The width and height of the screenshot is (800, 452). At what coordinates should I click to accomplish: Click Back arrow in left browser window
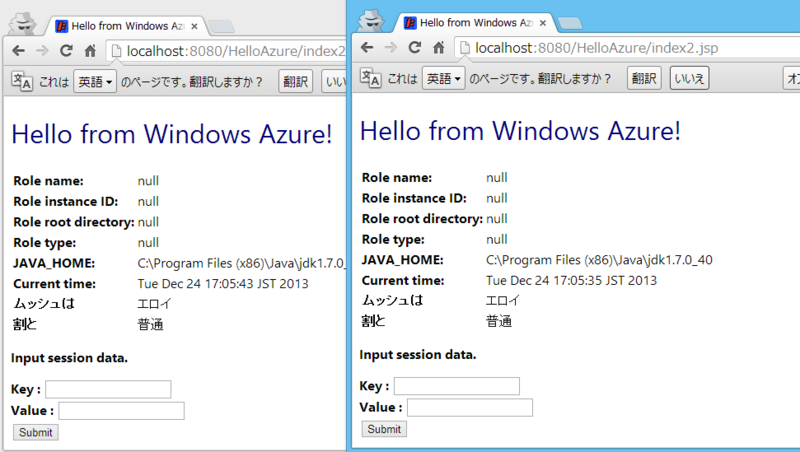pos(18,51)
